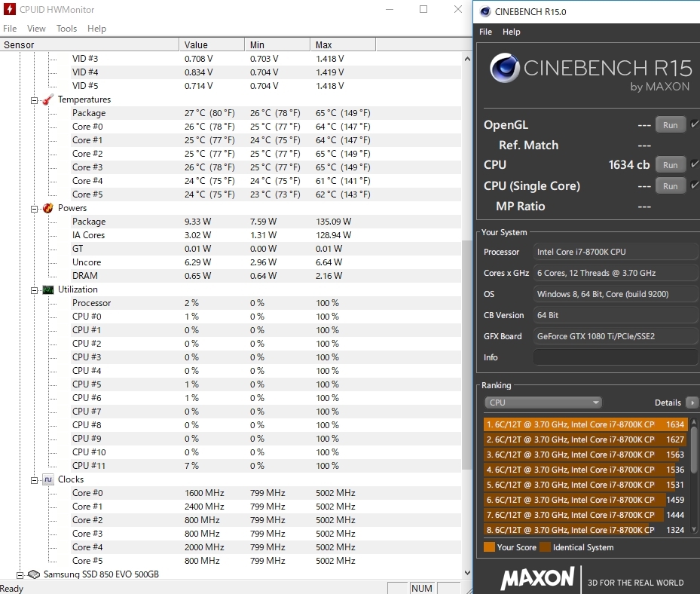Collapse the Clocks tree node

(34, 481)
